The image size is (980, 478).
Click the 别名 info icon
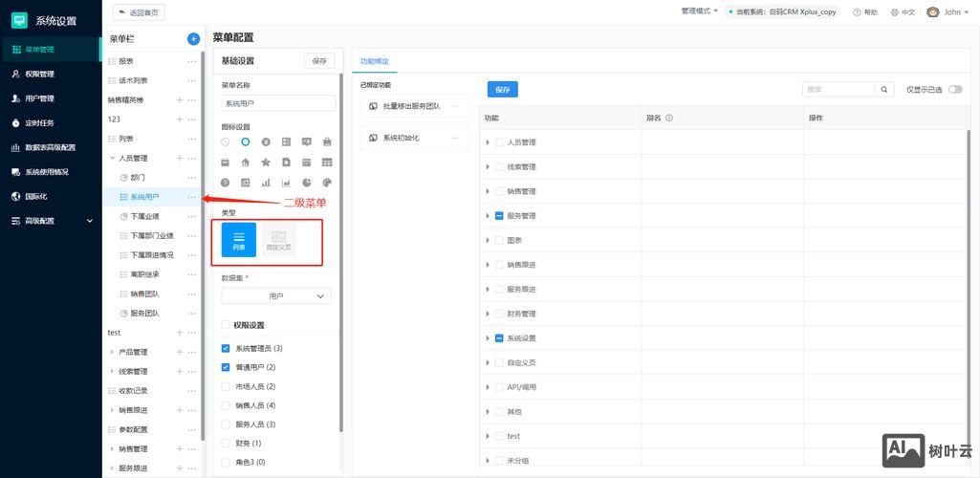click(668, 118)
